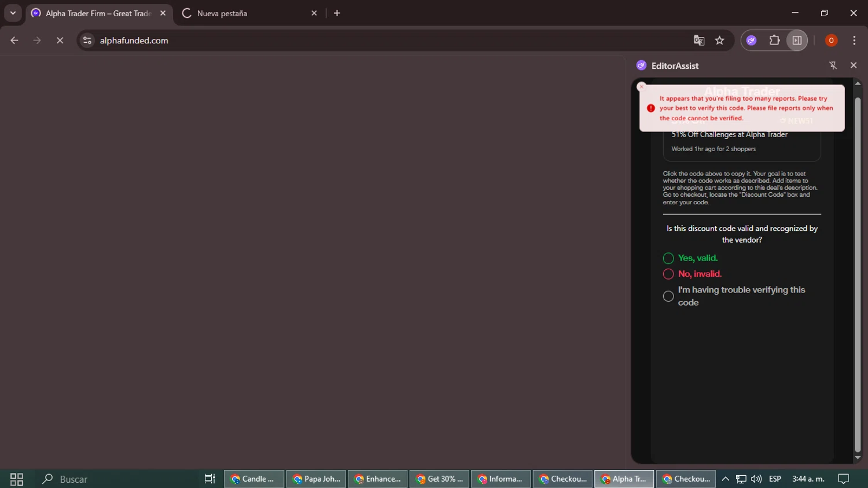The height and width of the screenshot is (488, 868).
Task: Switch to the Nueva pestaña tab
Action: [x=249, y=13]
